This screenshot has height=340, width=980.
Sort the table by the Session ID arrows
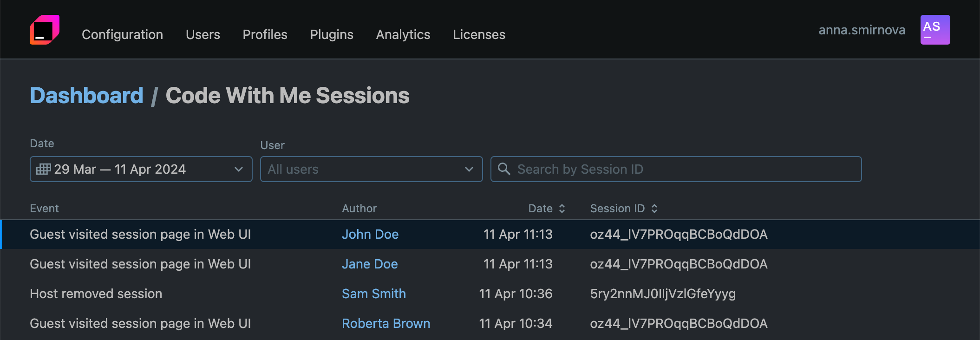tap(655, 209)
